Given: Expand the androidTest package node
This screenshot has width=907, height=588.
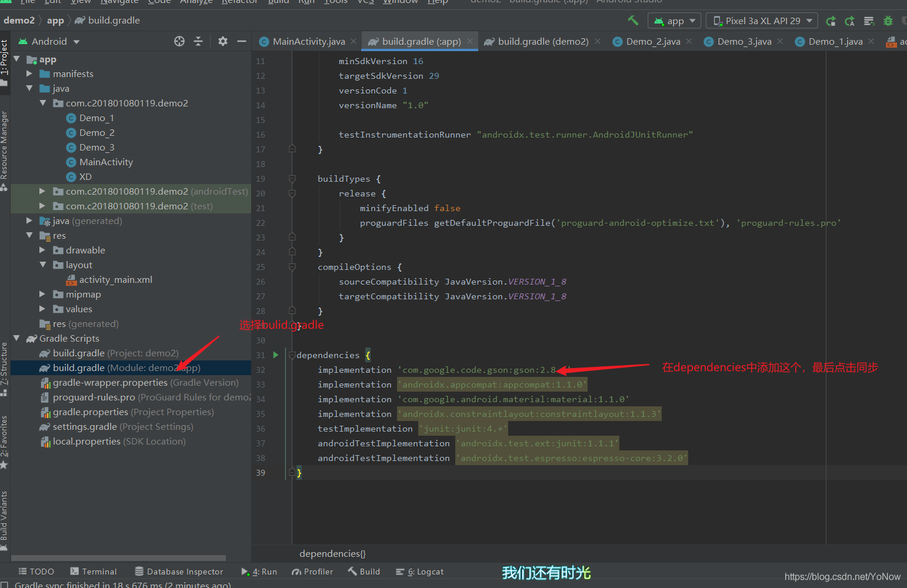Looking at the screenshot, I should pos(42,191).
